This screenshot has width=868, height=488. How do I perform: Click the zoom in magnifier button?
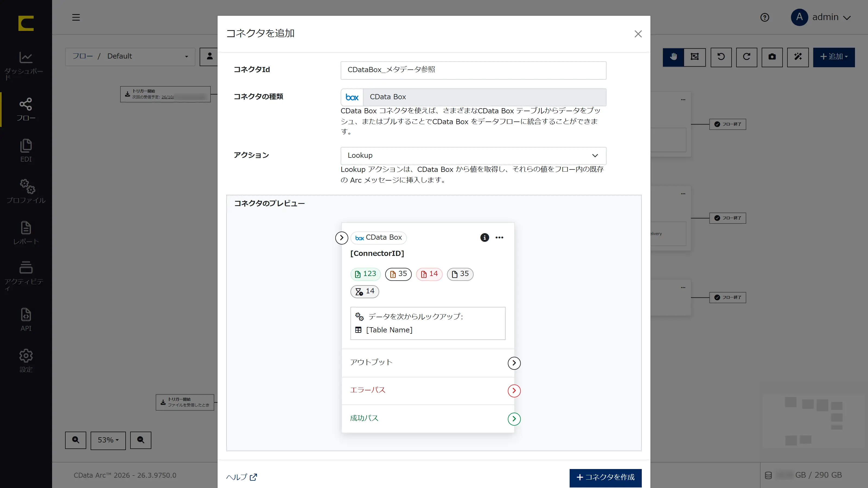pyautogui.click(x=76, y=440)
